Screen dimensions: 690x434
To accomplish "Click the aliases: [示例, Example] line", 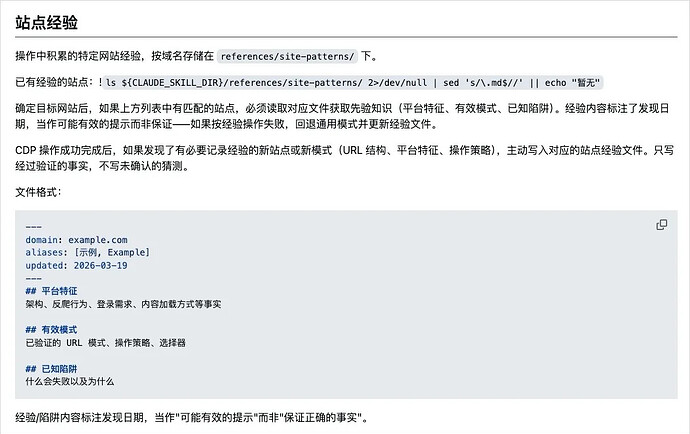I will 88,253.
